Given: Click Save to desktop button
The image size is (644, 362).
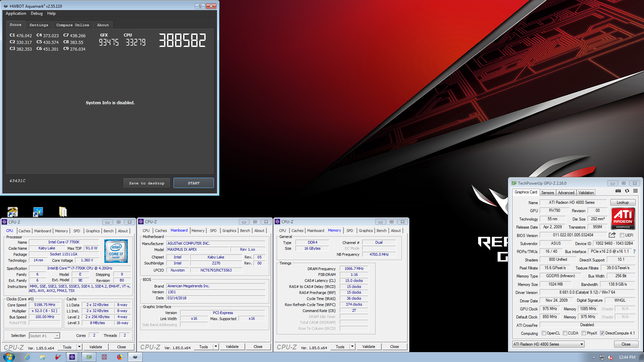Looking at the screenshot, I should (x=147, y=183).
